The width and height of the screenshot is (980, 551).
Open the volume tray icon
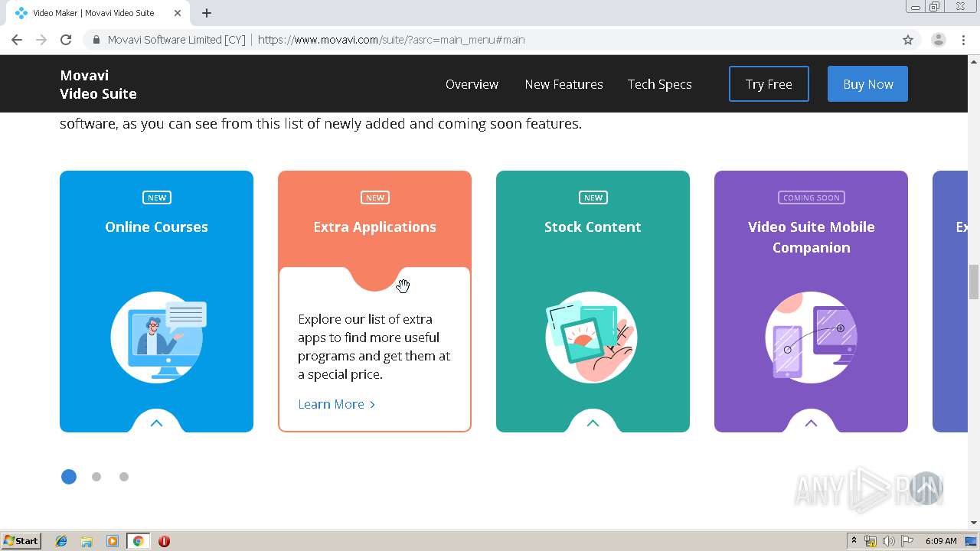889,541
